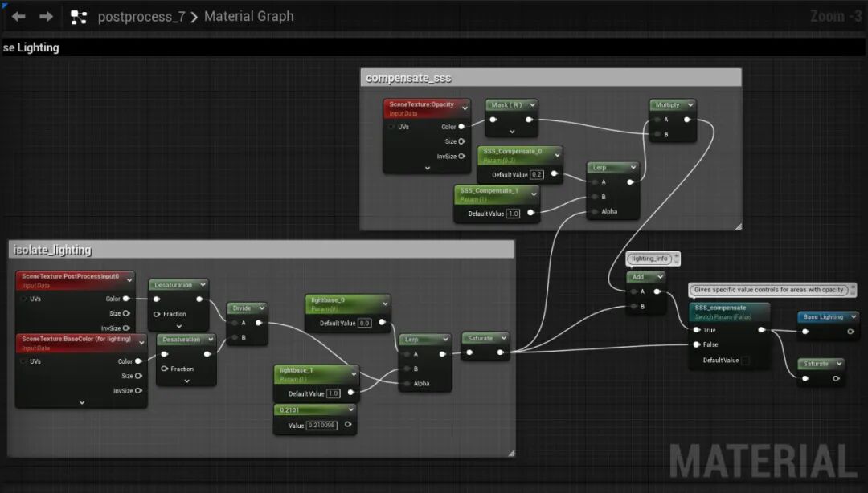
Task: Select the 'Gives specific value controls' comment bubble
Action: pos(772,289)
